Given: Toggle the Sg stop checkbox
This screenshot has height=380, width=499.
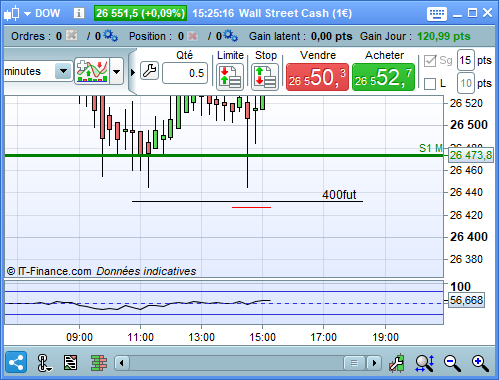Looking at the screenshot, I should click(430, 61).
